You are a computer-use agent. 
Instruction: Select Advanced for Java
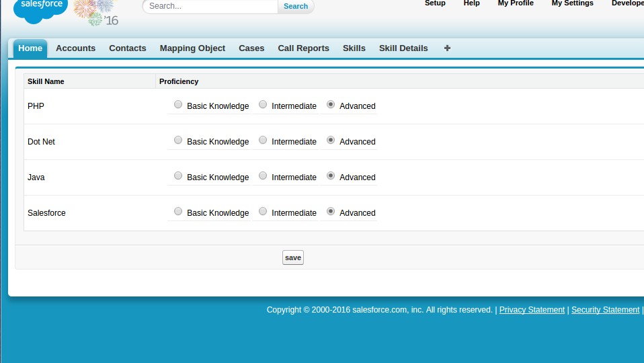(331, 175)
